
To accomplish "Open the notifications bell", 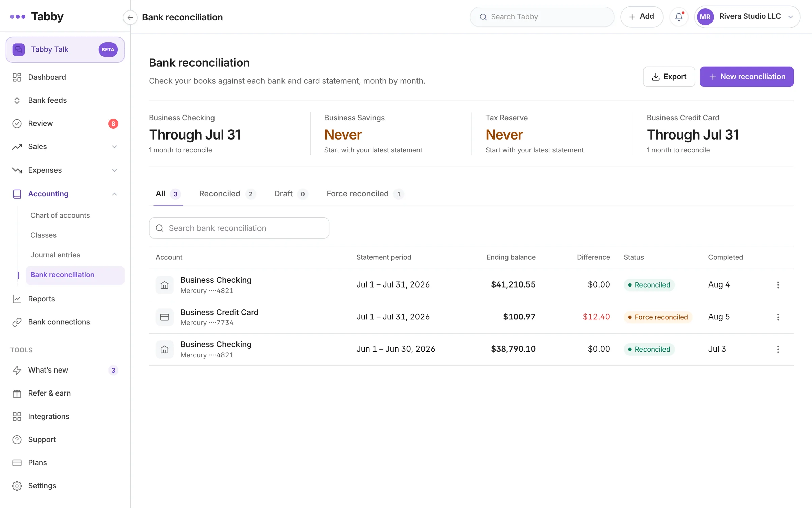I will (679, 17).
